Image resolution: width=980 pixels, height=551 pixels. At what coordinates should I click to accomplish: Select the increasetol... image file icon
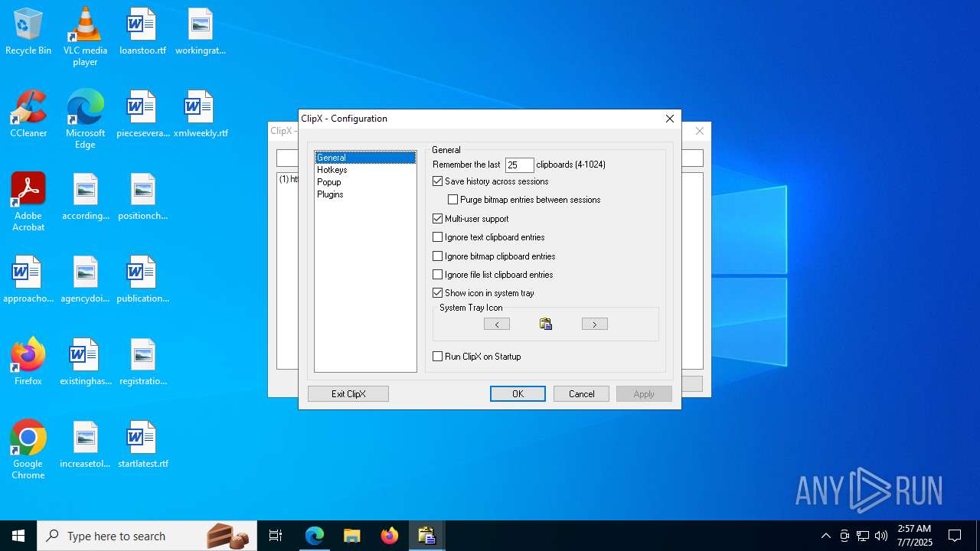85,445
